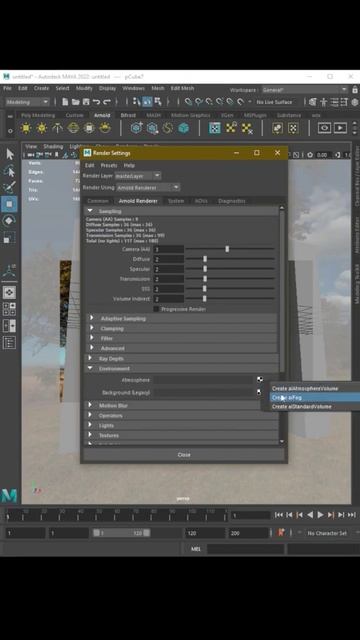
Task: Open the Render Layer dropdown
Action: (138, 176)
